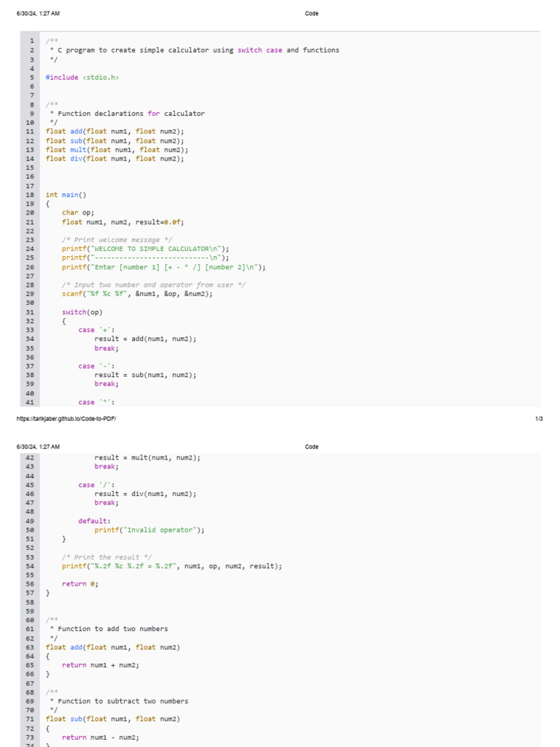Click the 'int main()' function header
Image resolution: width=560 pixels, height=747 pixels.
click(66, 195)
